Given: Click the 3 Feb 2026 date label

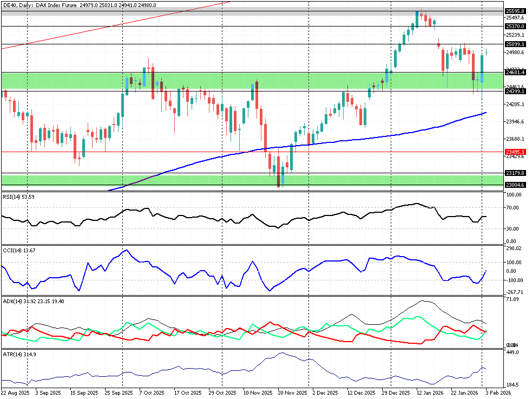Looking at the screenshot, I should (x=497, y=392).
